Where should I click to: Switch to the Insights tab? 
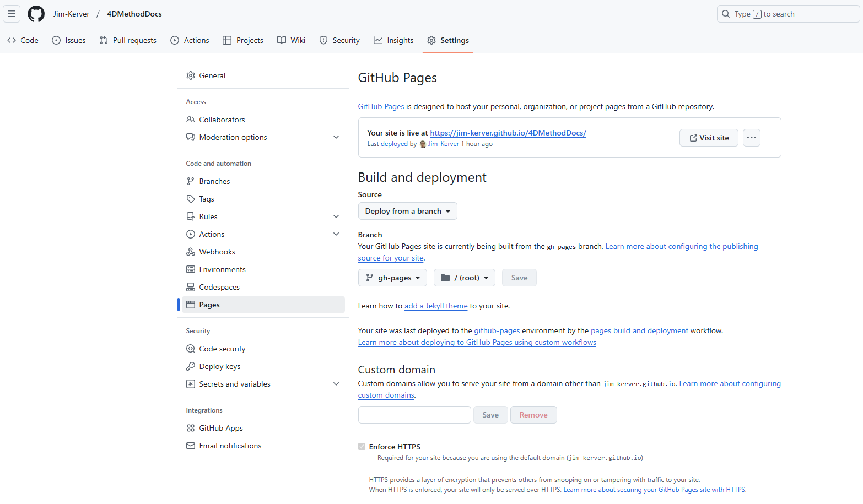coord(393,40)
